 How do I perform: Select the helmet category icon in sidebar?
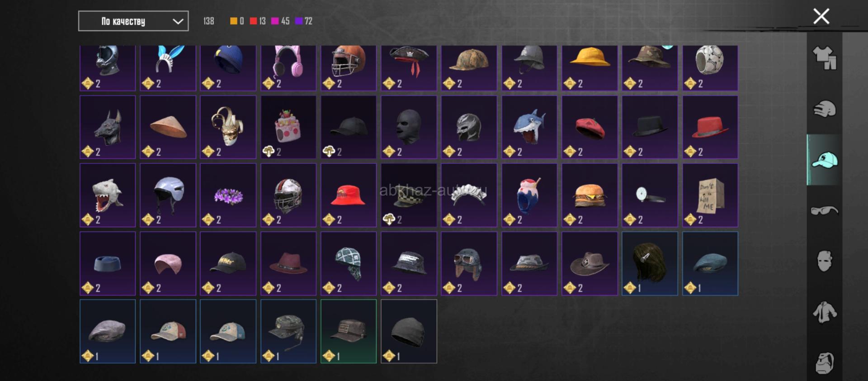coord(824,109)
